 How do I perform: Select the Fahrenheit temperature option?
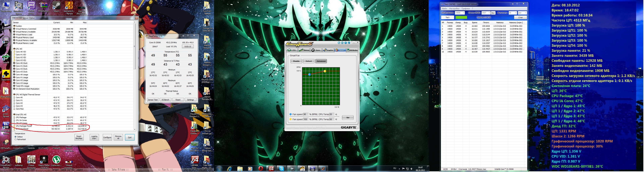coord(15,139)
